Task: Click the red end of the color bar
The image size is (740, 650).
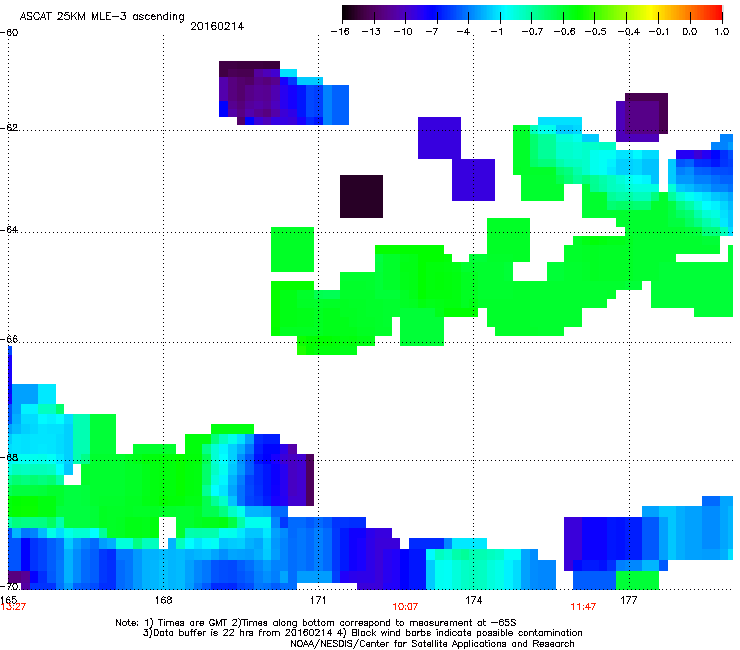Action: (716, 13)
